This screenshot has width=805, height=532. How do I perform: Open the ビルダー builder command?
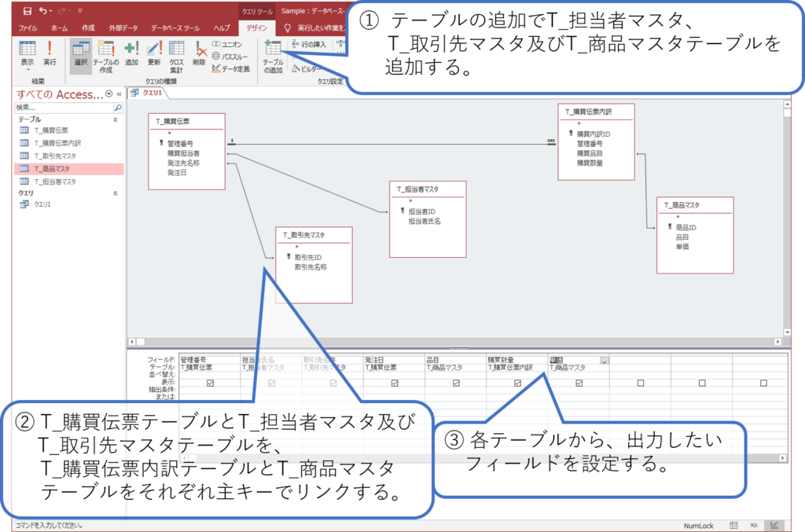point(306,68)
